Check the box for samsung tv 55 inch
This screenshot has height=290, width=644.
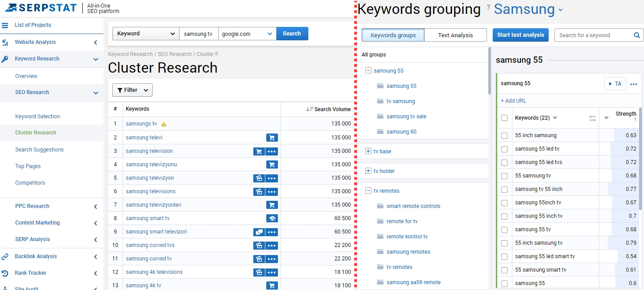click(504, 189)
